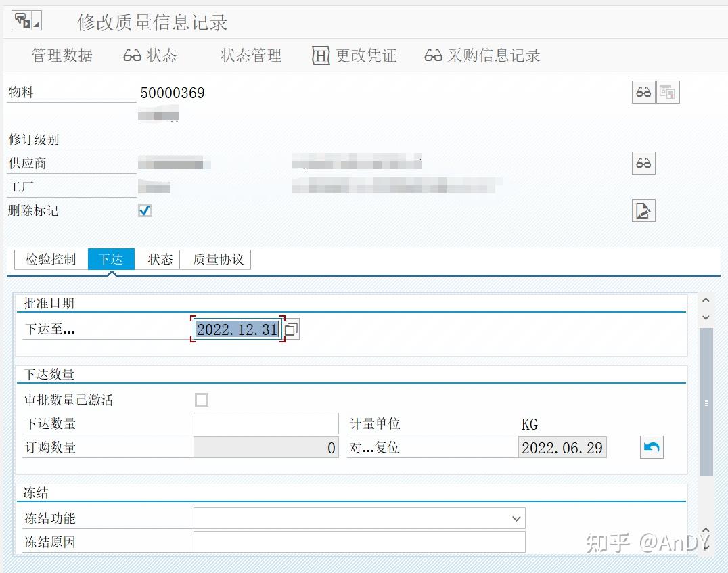The image size is (728, 573).
Task: Switch to the 检验控制 tab
Action: tap(51, 259)
